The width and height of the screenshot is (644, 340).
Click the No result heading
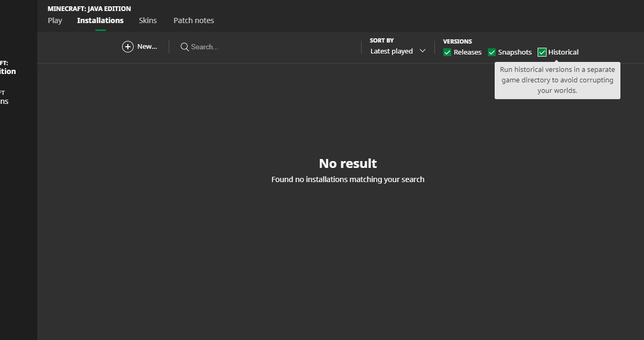coord(348,163)
